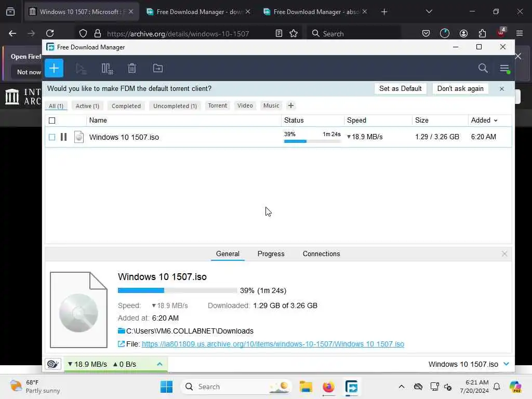Go back in Firefox navigation
The image size is (532, 399).
(12, 33)
